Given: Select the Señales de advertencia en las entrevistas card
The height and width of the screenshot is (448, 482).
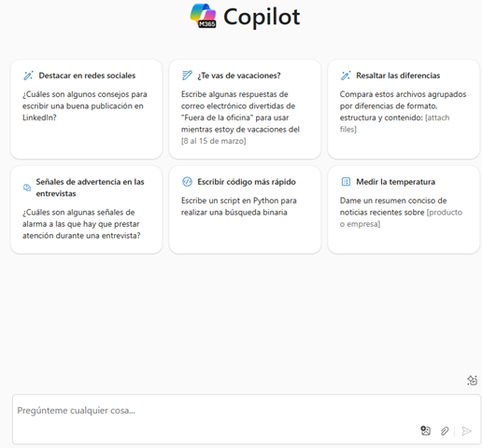Looking at the screenshot, I should point(87,210).
